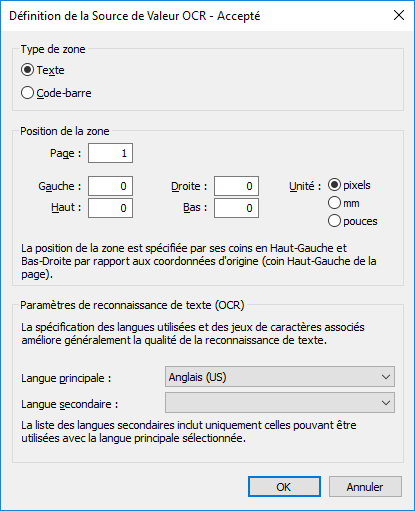Screen dimensions: 415x511
Task: Confirm the dialog with OK
Action: pyautogui.click(x=284, y=487)
